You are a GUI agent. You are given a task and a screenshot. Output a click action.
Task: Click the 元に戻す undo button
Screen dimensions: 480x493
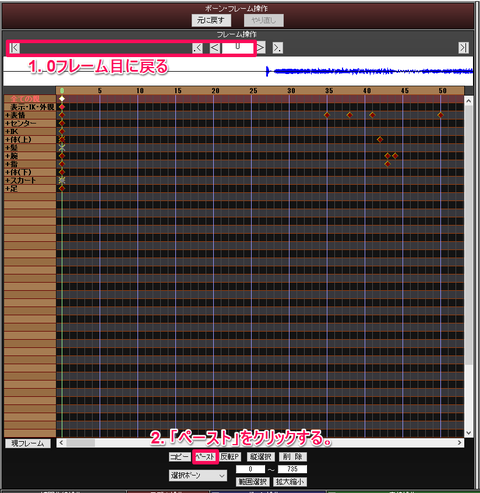coord(211,20)
